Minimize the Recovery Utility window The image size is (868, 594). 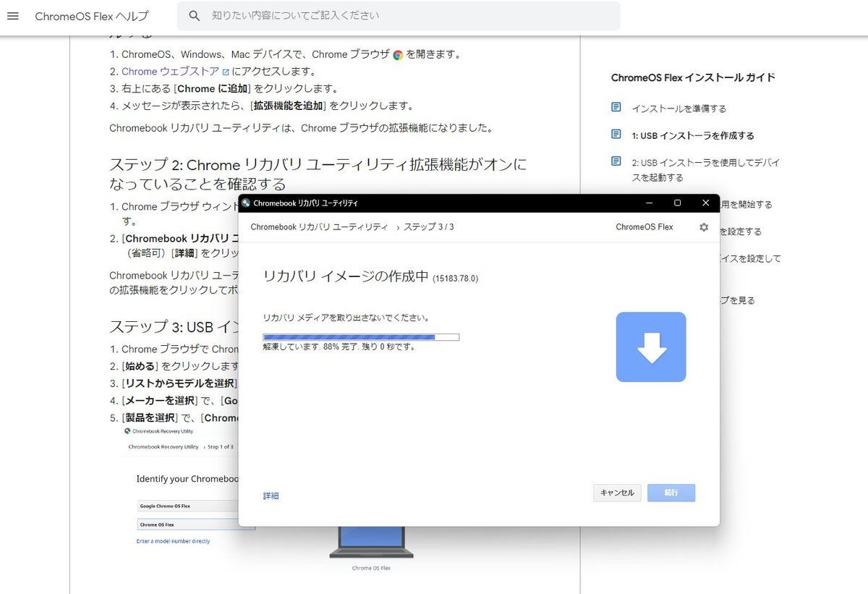649,203
